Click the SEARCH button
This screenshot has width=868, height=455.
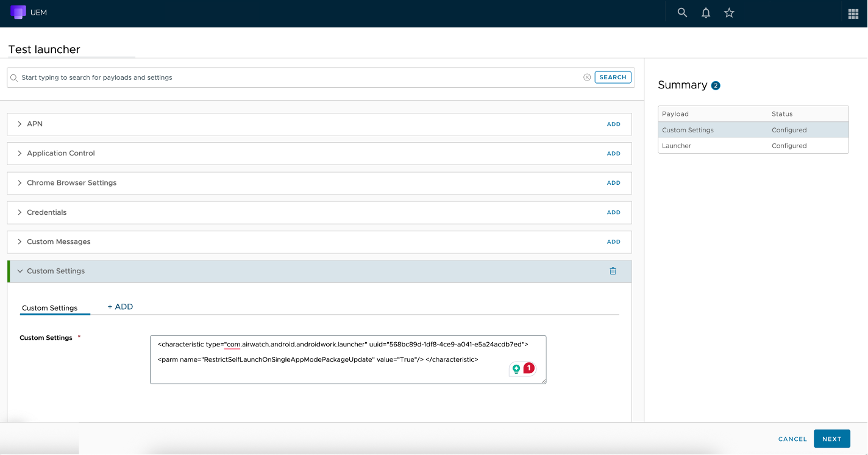pos(613,77)
